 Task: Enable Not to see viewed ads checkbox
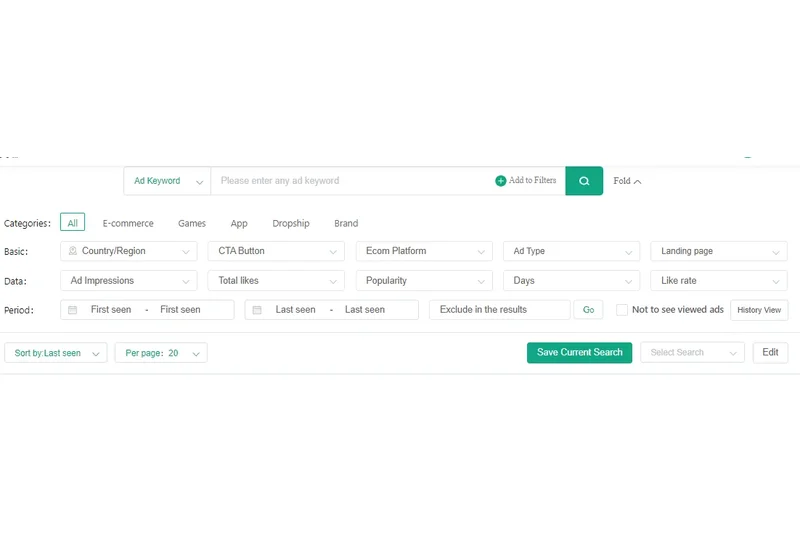622,310
